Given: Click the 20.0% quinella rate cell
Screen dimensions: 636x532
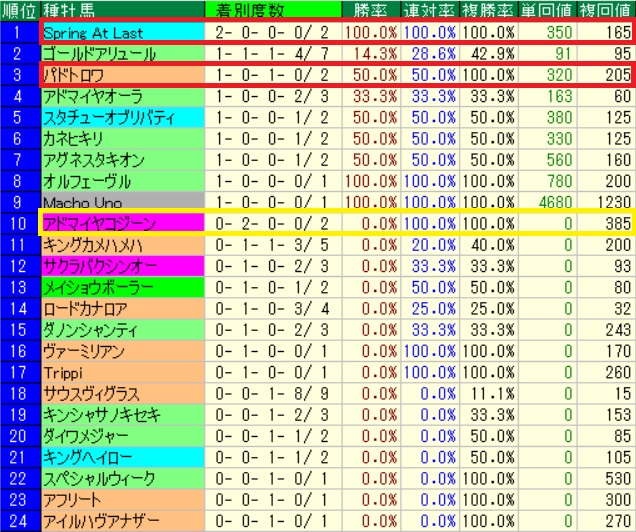Looking at the screenshot, I should coord(434,245).
